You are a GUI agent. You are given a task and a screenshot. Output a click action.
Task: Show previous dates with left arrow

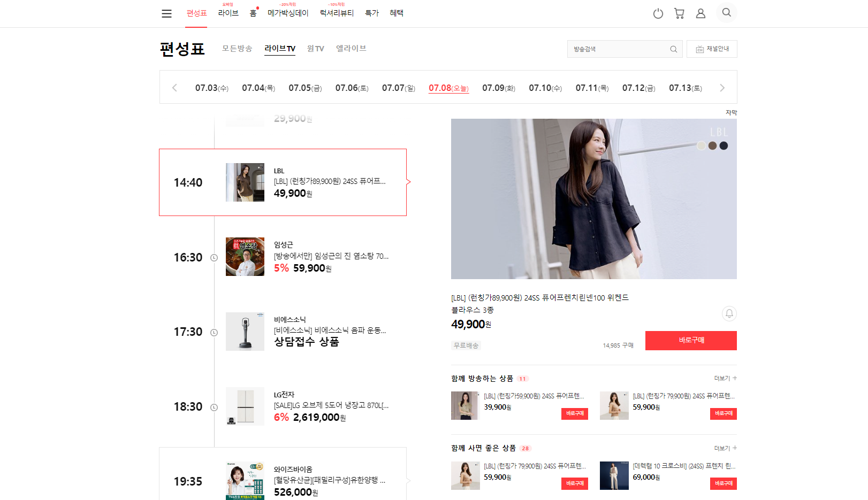tap(174, 88)
